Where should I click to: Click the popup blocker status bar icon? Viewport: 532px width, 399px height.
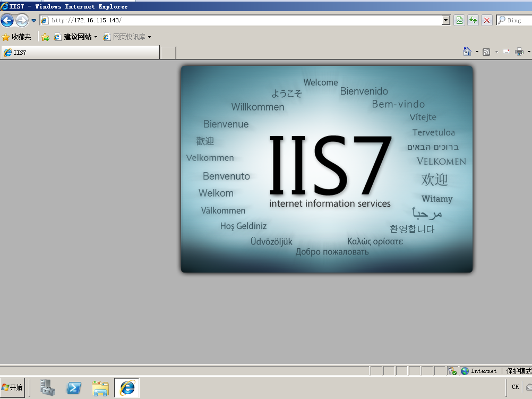click(452, 371)
